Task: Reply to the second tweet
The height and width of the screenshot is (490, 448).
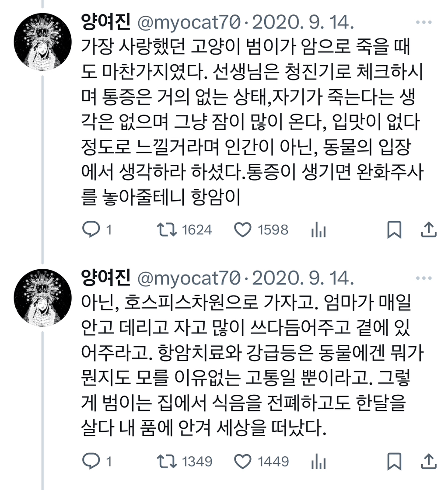Action: (92, 461)
